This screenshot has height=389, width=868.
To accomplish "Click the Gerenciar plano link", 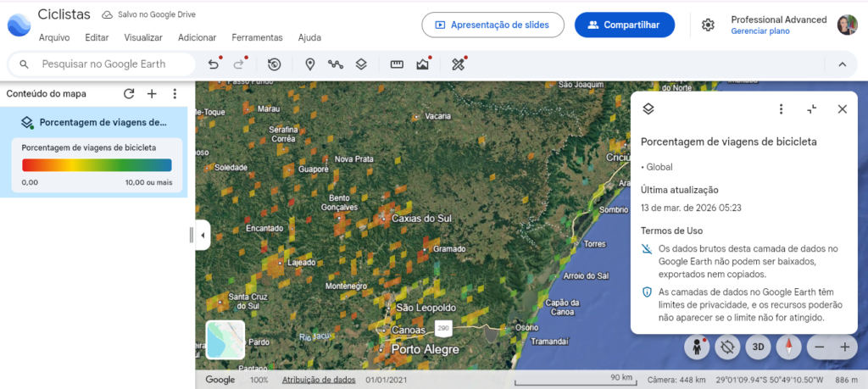I will pyautogui.click(x=759, y=31).
